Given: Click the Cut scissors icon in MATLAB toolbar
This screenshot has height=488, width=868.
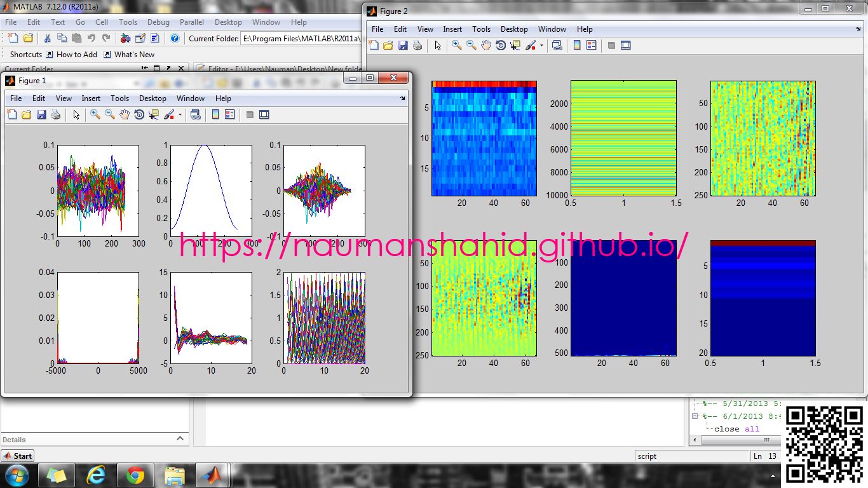Looking at the screenshot, I should [x=47, y=38].
